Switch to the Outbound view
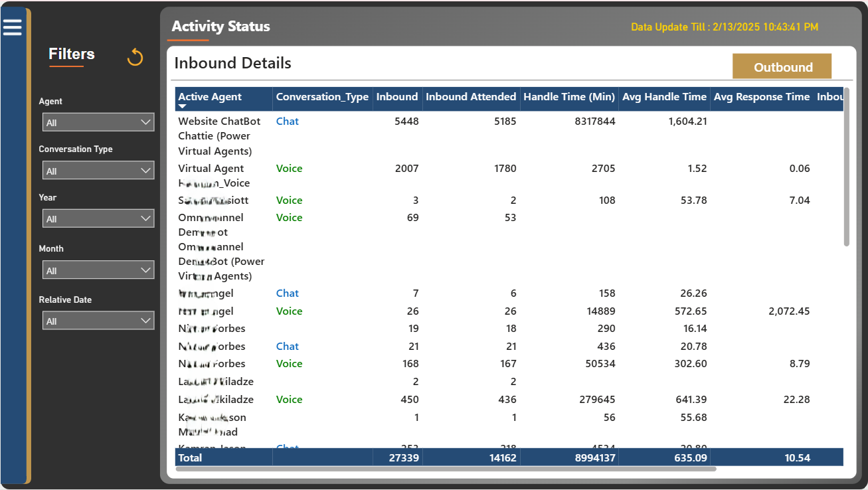868x490 pixels. click(x=782, y=66)
